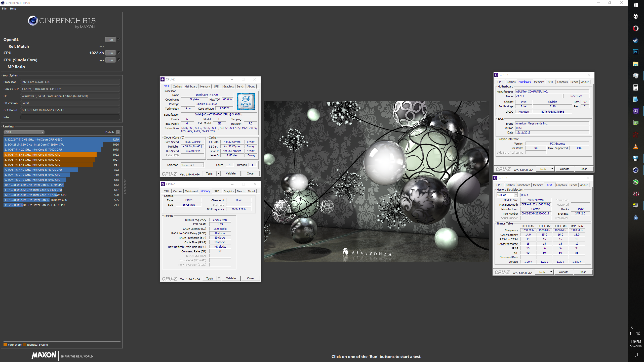Open the HWiNFO-style blue taskbar icon
Viewport: 644px width, 362px height.
636,158
